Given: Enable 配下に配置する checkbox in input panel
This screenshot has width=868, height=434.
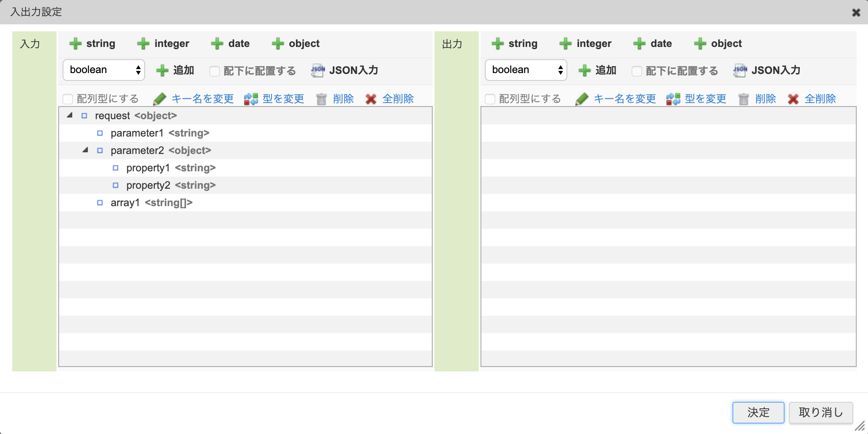Looking at the screenshot, I should pos(215,71).
